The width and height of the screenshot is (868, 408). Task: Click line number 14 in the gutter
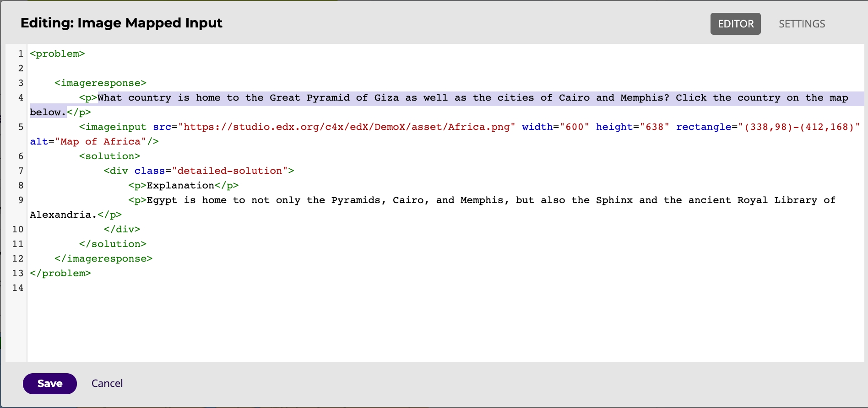[18, 288]
